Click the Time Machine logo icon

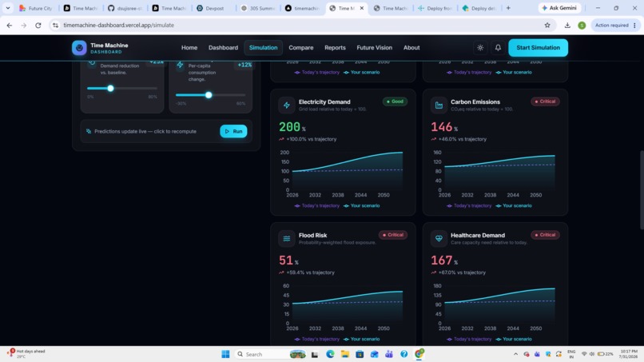(79, 48)
